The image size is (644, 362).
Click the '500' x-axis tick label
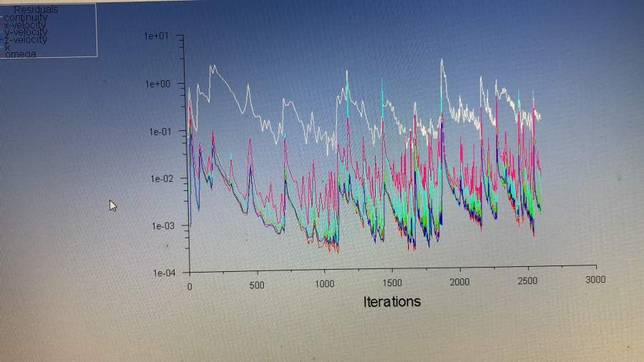pyautogui.click(x=257, y=285)
